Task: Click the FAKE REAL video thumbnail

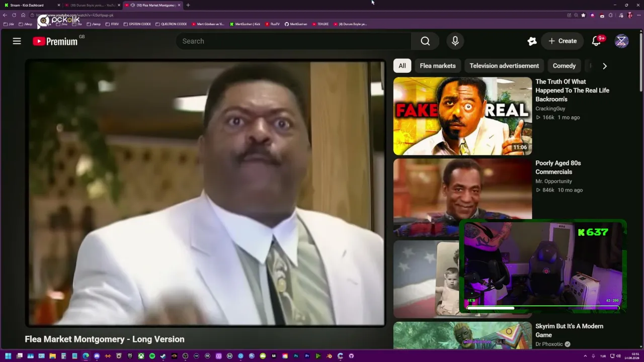Action: click(462, 116)
